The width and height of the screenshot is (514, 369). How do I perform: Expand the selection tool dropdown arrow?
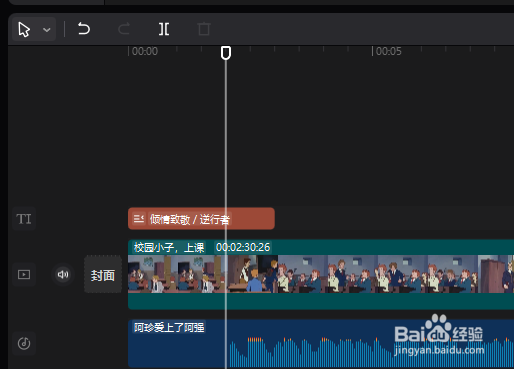47,30
